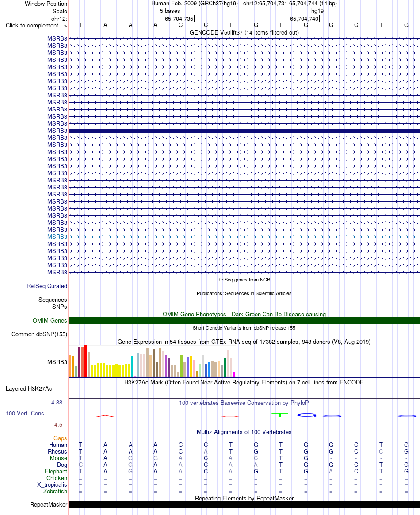
Task: Click the -4.5 PhyloP lower scale value
Action: [x=57, y=425]
